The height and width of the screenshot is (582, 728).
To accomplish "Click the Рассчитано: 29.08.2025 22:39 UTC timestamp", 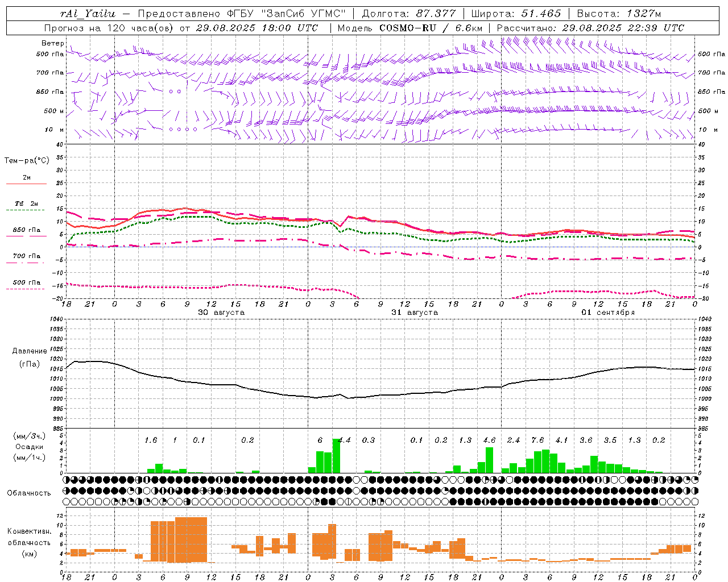I will pyautogui.click(x=590, y=28).
